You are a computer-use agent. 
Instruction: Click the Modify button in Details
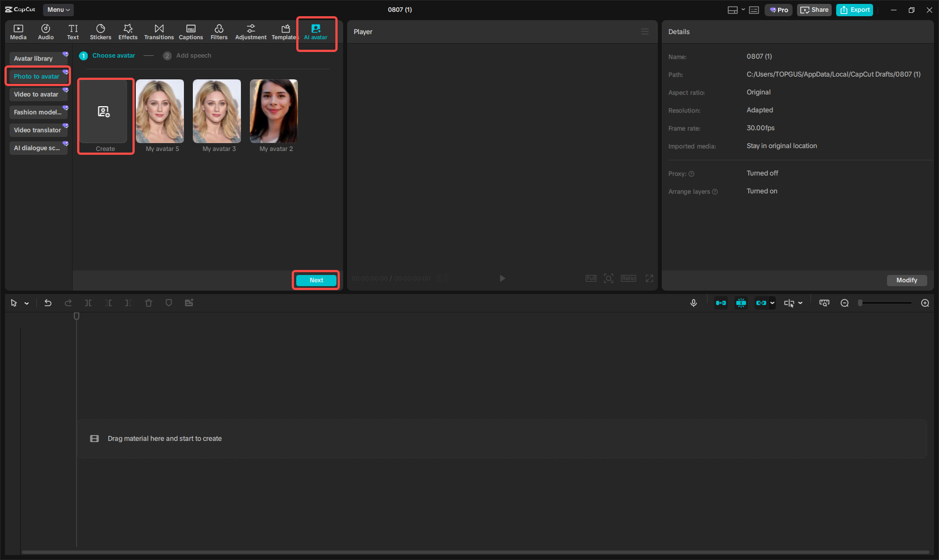[907, 280]
